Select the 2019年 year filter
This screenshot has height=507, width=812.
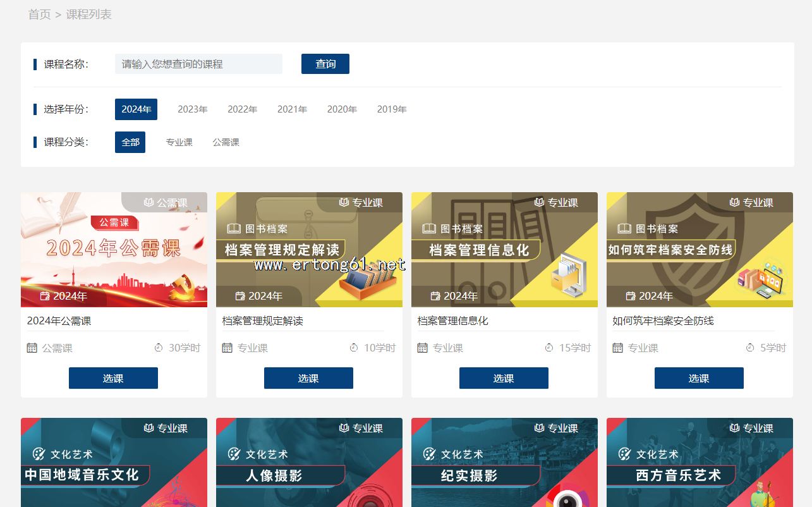[x=392, y=109]
